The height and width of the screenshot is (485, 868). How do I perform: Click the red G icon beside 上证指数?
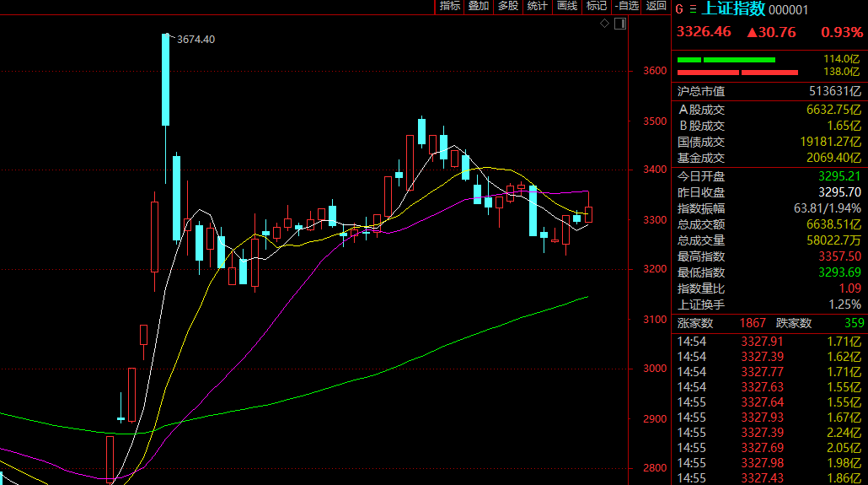(679, 10)
